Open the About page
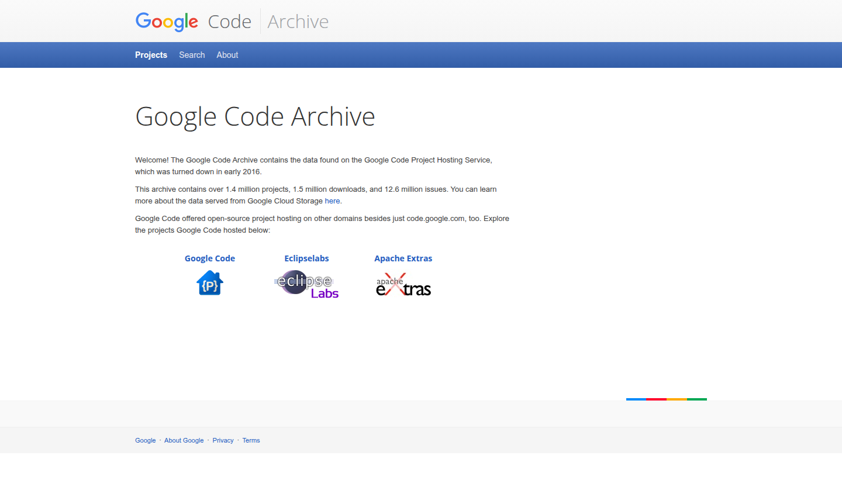Image resolution: width=842 pixels, height=504 pixels. pyautogui.click(x=227, y=54)
